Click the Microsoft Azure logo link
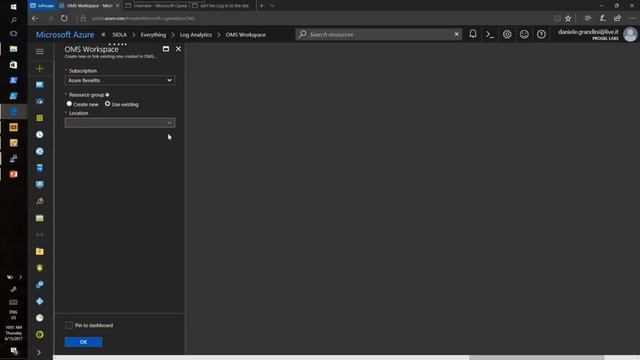640x360 pixels. click(65, 35)
